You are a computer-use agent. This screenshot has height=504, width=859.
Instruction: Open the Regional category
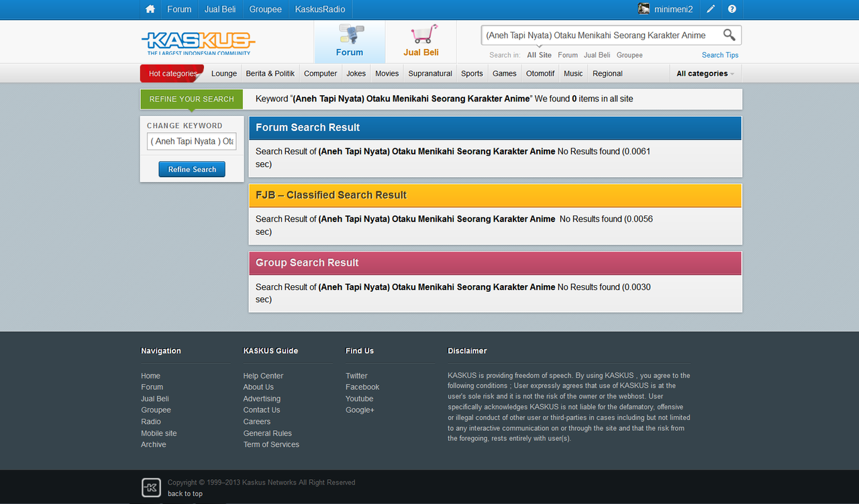607,73
